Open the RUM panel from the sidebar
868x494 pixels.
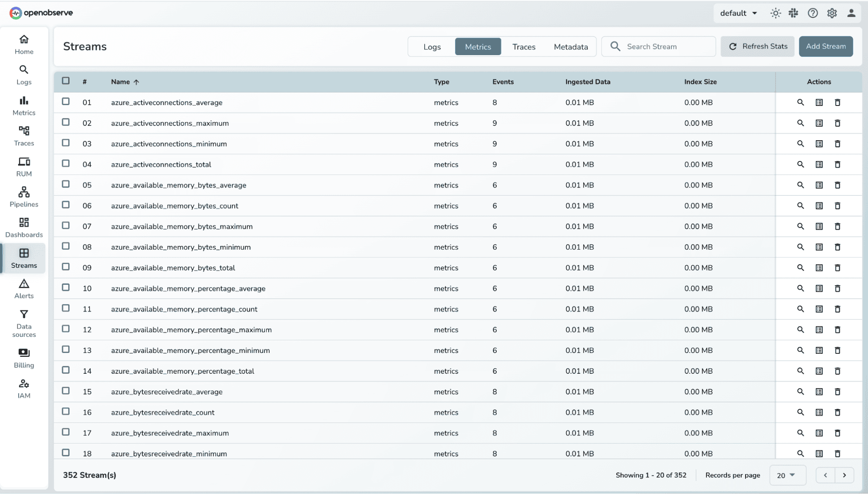tap(24, 166)
